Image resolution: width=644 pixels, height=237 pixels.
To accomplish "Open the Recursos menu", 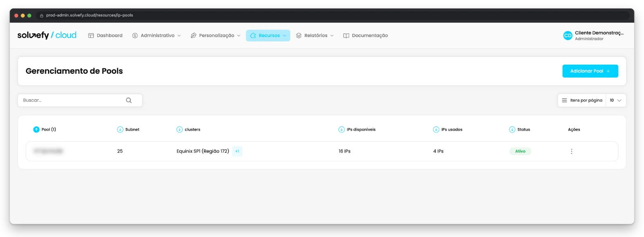I will pos(268,35).
